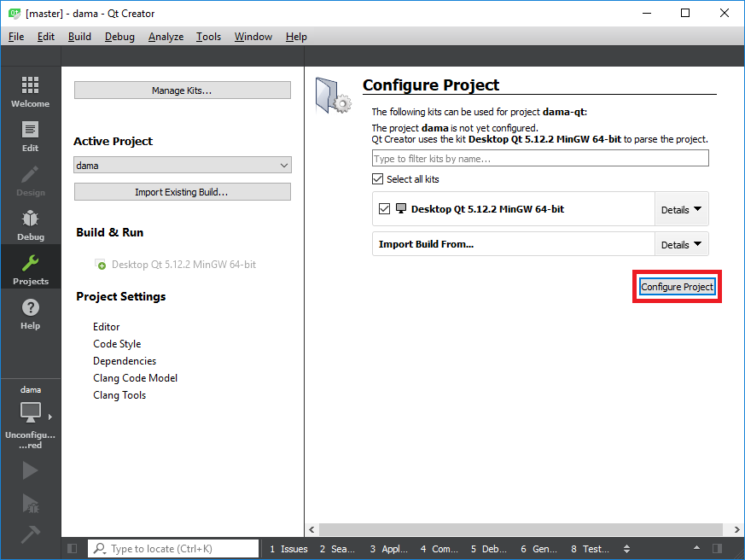745x560 pixels.
Task: Open the Design mode
Action: (x=31, y=181)
